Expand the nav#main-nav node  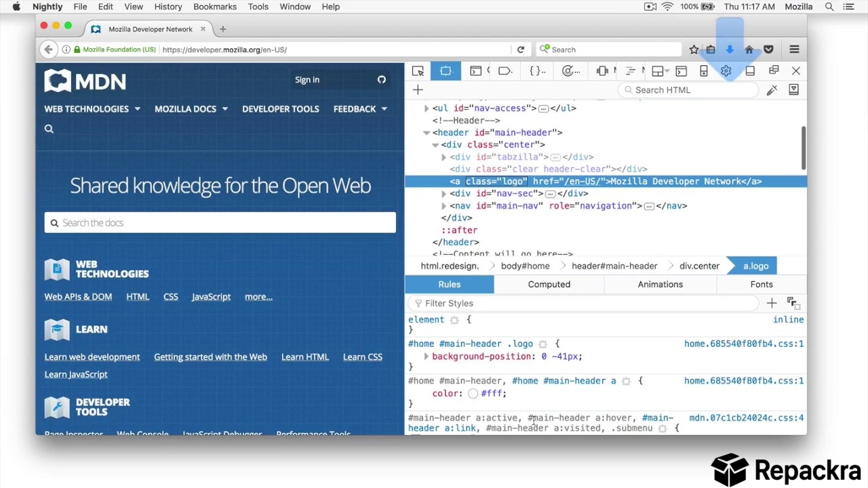coord(444,206)
